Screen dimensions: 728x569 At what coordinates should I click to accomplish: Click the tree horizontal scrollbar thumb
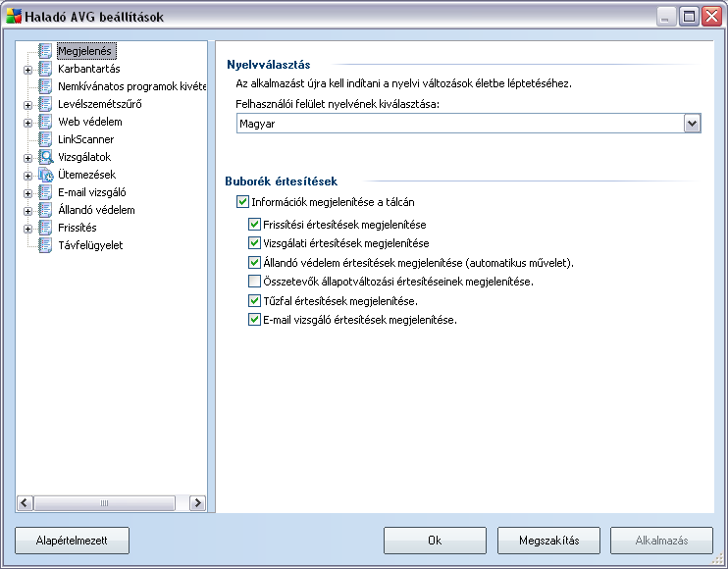pos(104,502)
